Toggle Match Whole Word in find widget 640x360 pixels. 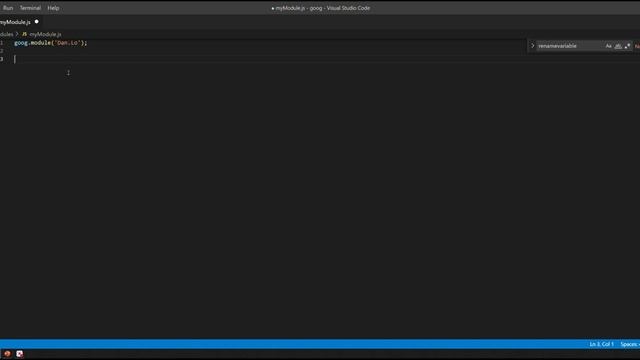coord(618,46)
